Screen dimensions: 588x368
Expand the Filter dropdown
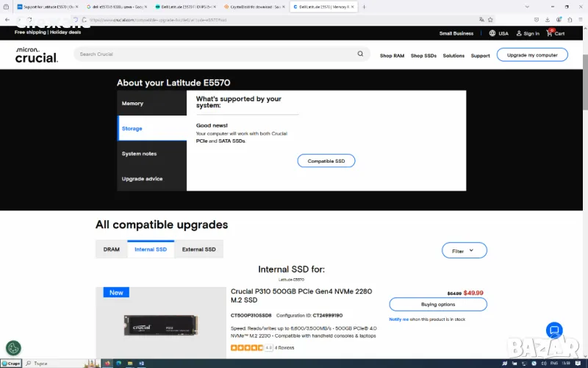[464, 251]
